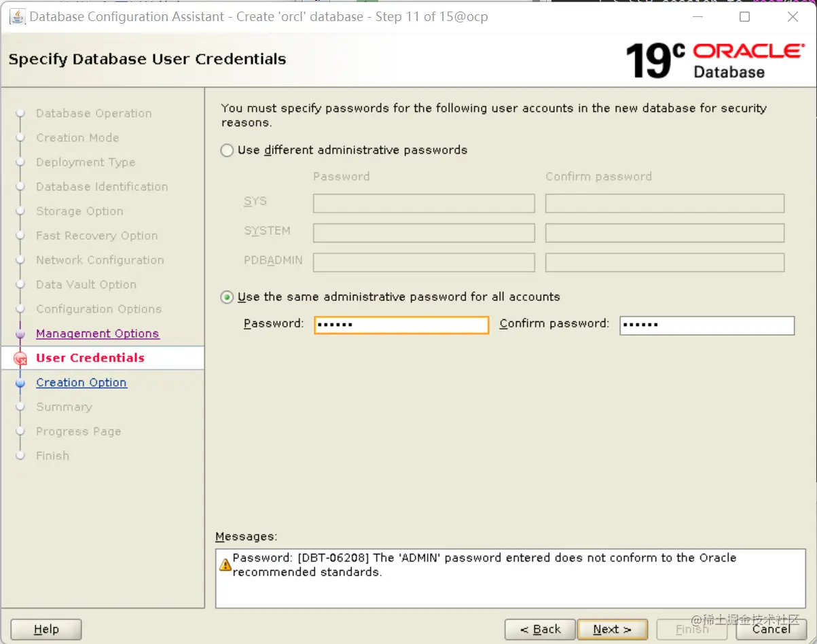Image resolution: width=817 pixels, height=644 pixels.
Task: Open Help for this wizard page
Action: click(x=46, y=630)
